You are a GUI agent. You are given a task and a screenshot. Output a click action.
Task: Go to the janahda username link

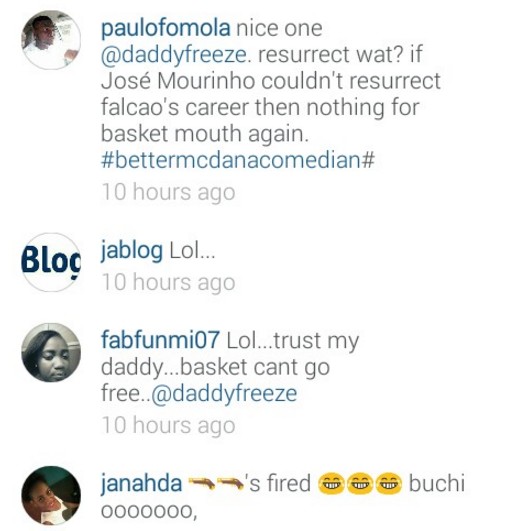pos(141,484)
